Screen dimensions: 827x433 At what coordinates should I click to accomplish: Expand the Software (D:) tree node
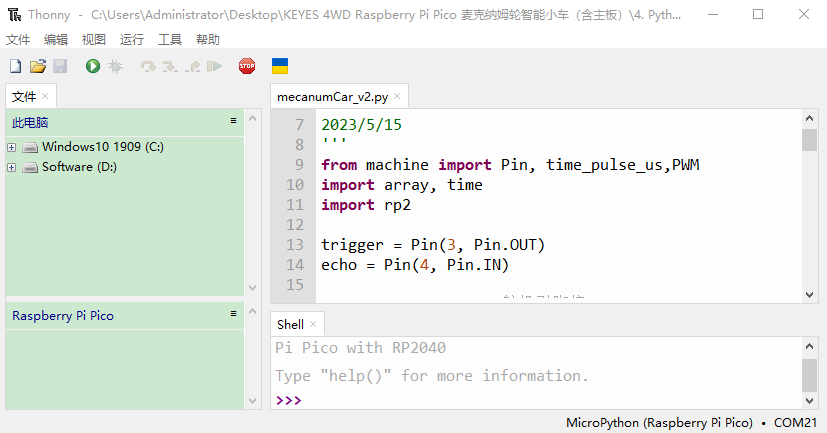coord(12,168)
